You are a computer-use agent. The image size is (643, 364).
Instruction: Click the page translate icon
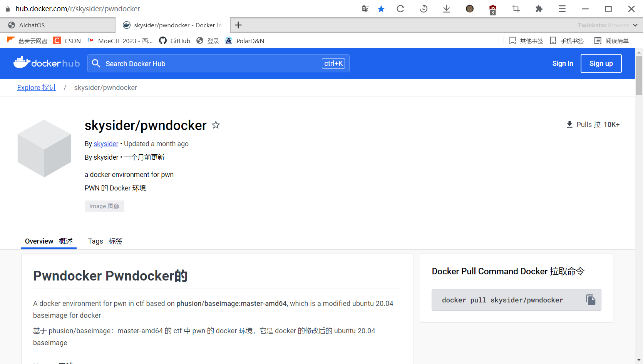point(365,9)
